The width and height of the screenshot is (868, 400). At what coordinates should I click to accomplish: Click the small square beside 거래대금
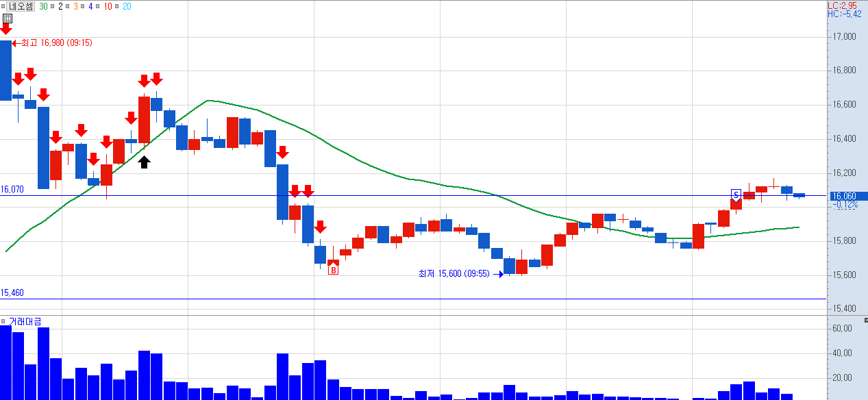[3, 321]
